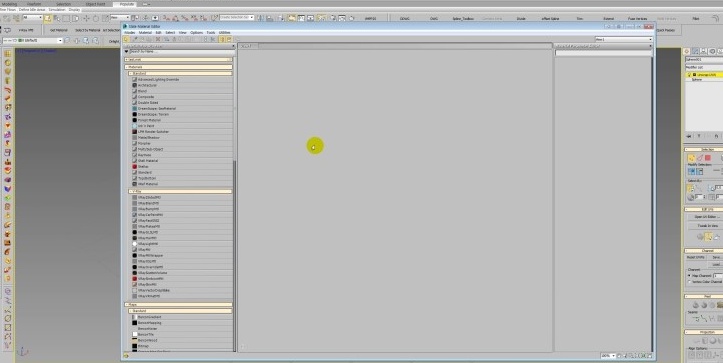Select the Standard material row below Shellac
Screen dimensions: 723x363
click(x=182, y=173)
